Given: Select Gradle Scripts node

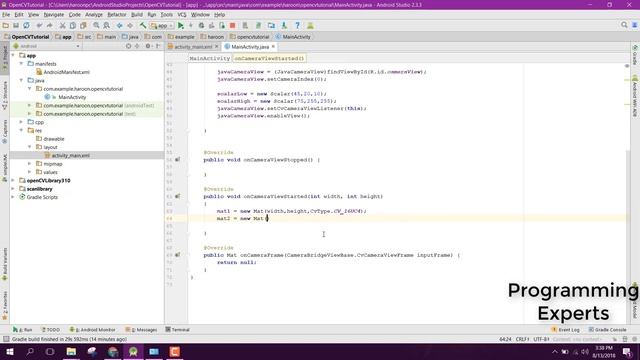Looking at the screenshot, I should [x=42, y=197].
